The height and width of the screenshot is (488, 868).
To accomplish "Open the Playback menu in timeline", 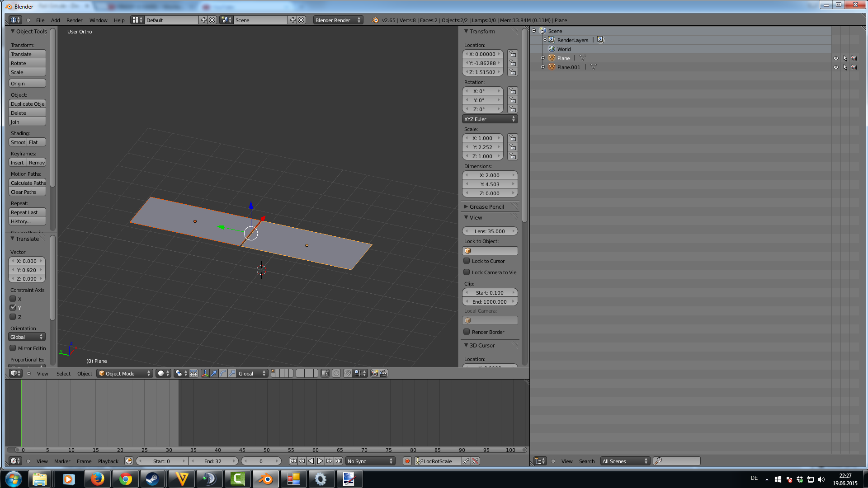I will [x=108, y=461].
